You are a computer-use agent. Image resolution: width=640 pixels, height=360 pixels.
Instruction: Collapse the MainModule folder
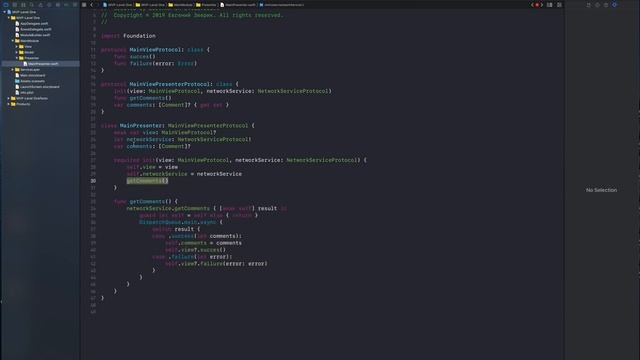(13, 41)
